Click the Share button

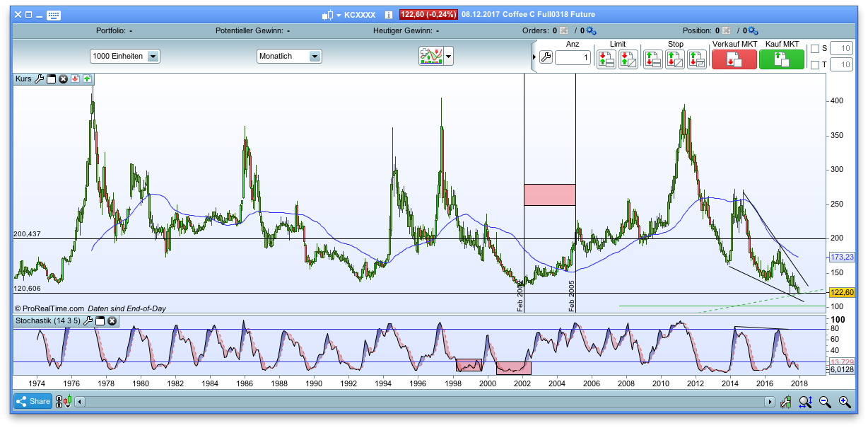[x=33, y=402]
